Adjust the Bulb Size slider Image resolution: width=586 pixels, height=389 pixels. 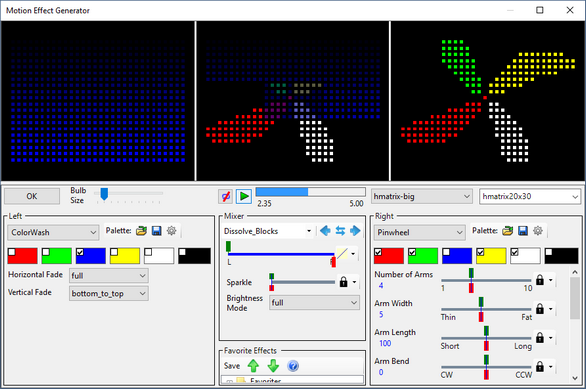click(x=129, y=195)
